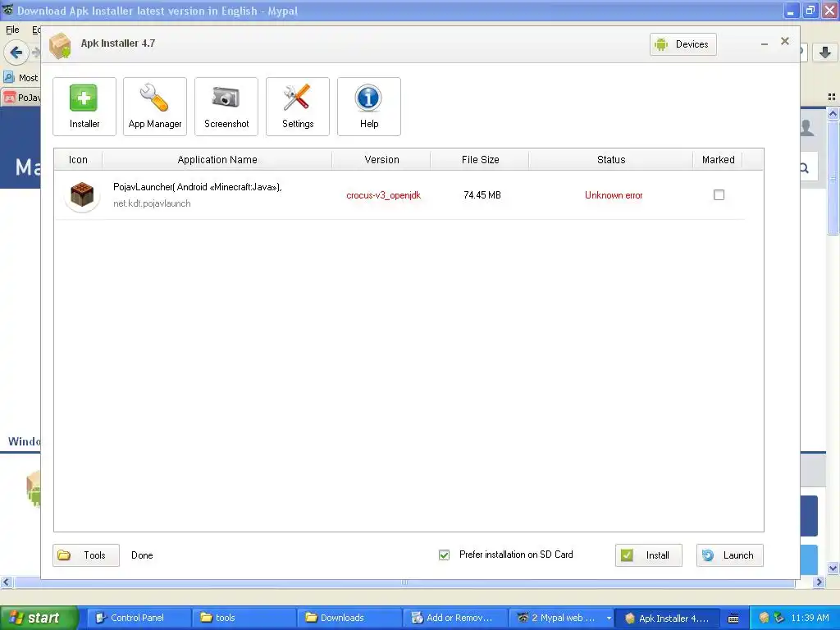This screenshot has width=840, height=630.
Task: Toggle Prefer installation on SD Card checkbox
Action: 444,555
